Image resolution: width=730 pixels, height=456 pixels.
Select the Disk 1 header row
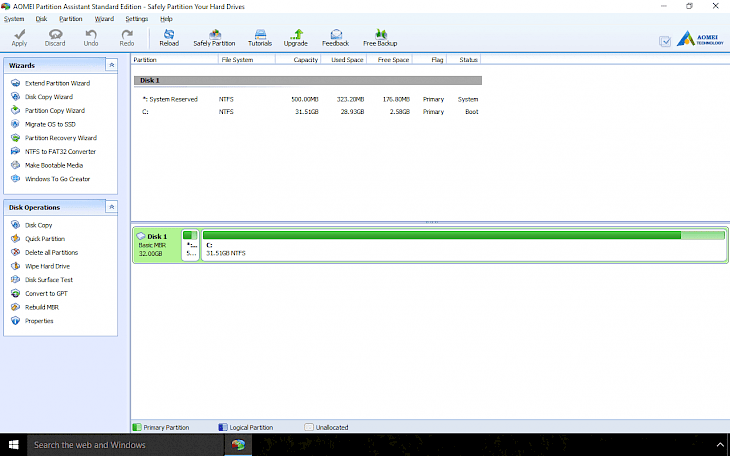point(307,81)
